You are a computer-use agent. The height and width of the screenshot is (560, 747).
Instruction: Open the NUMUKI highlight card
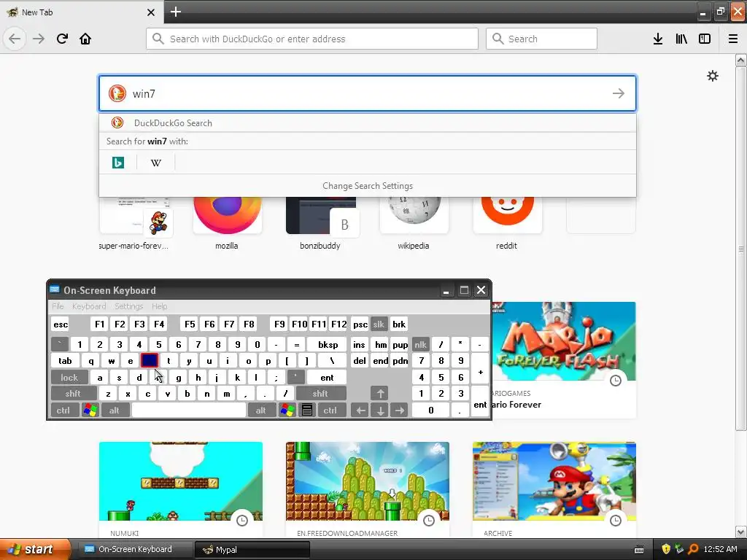tap(181, 491)
